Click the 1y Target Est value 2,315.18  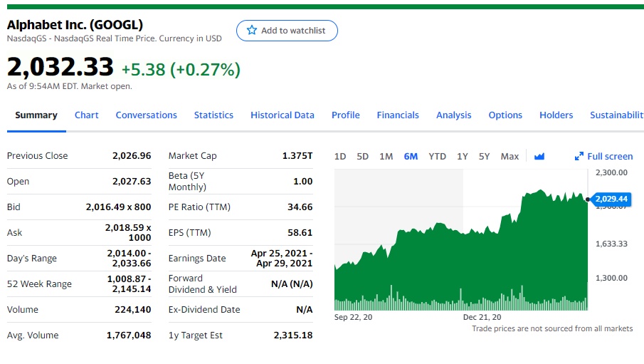coord(293,336)
